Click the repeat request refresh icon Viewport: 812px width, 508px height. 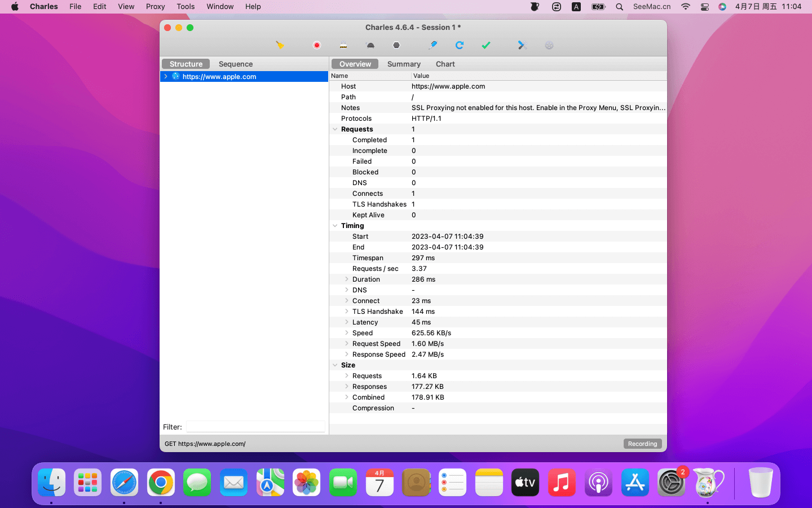460,45
